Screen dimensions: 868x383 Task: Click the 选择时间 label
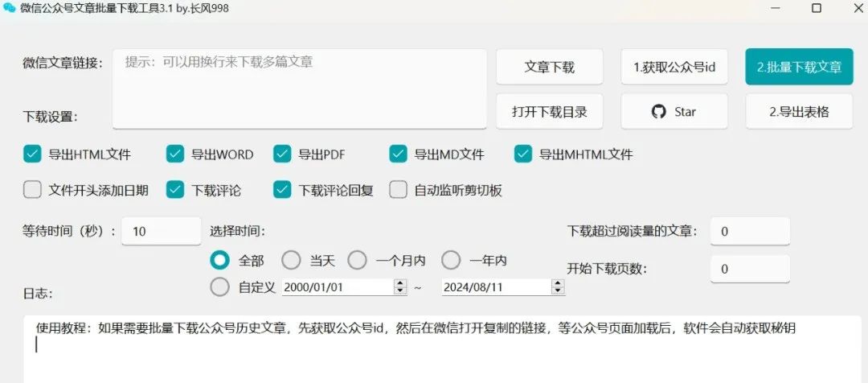click(x=237, y=231)
